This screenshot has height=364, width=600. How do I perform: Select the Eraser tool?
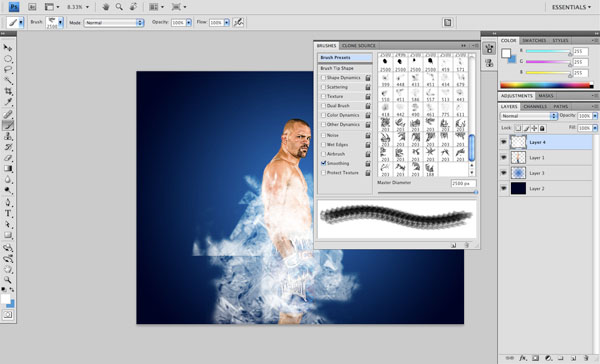[x=8, y=158]
